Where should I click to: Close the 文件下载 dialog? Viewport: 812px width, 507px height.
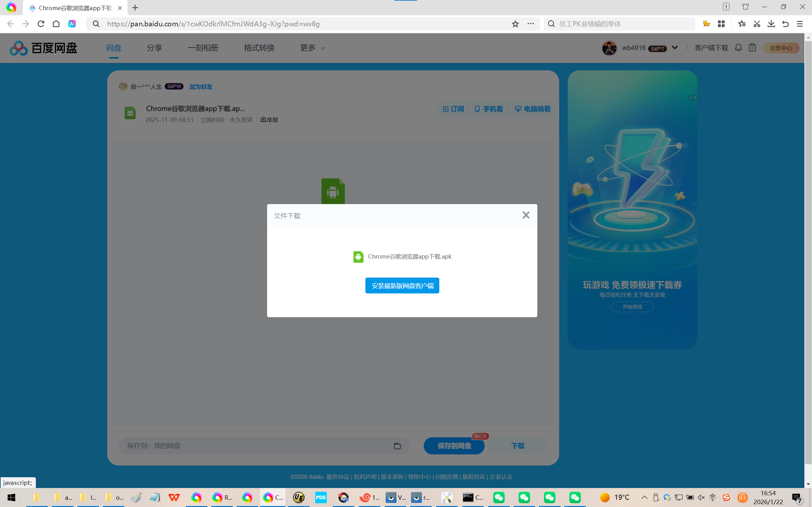(x=526, y=215)
